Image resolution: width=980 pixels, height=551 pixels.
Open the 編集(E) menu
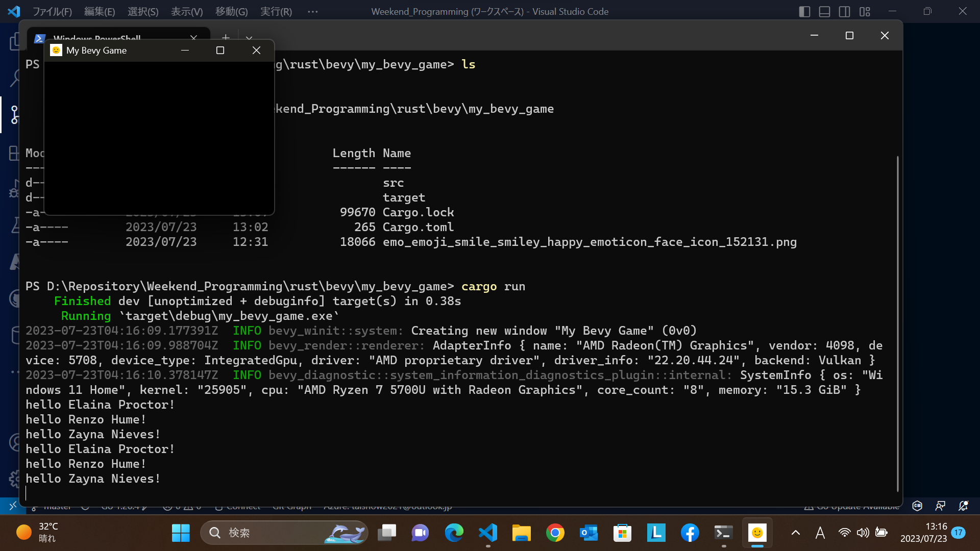pyautogui.click(x=100, y=11)
